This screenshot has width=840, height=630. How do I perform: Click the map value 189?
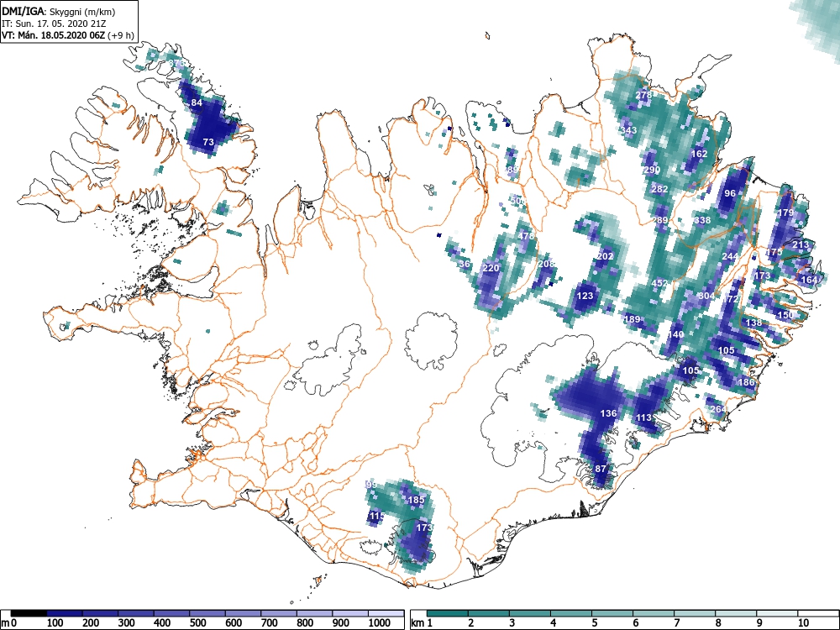[633, 319]
